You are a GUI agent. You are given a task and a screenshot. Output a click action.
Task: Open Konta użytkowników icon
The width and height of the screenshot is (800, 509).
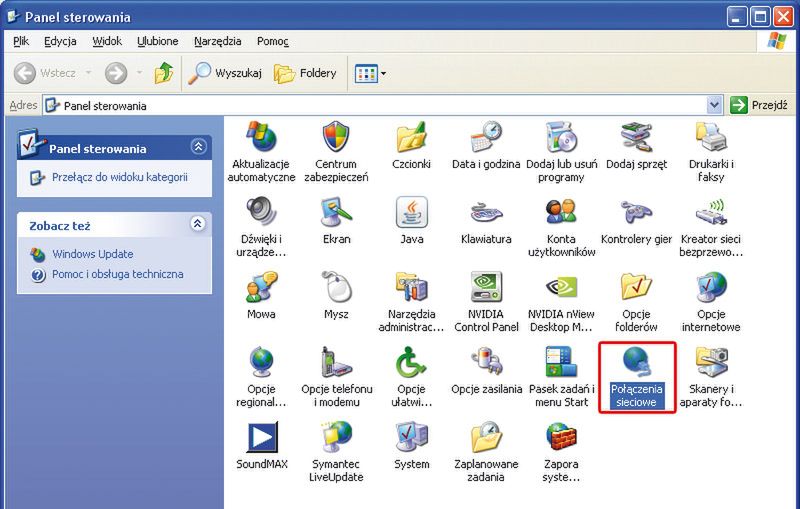point(561,227)
